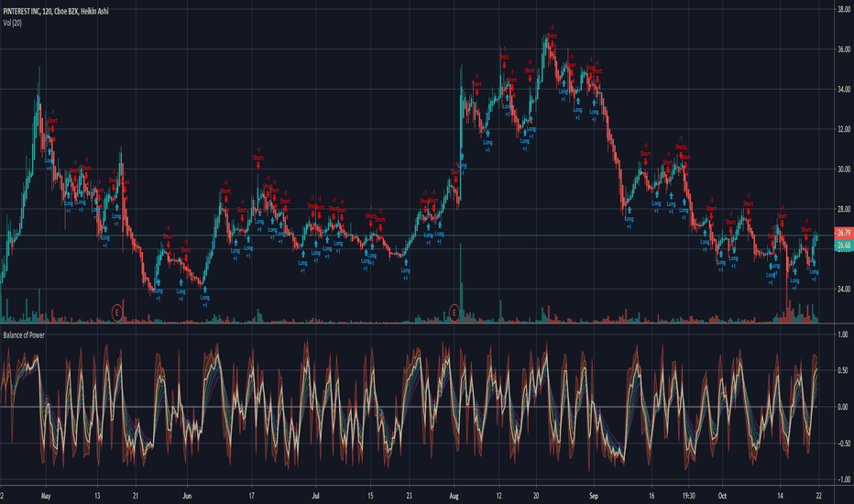Click the 13 date label after May
The image size is (854, 504).
click(x=97, y=496)
